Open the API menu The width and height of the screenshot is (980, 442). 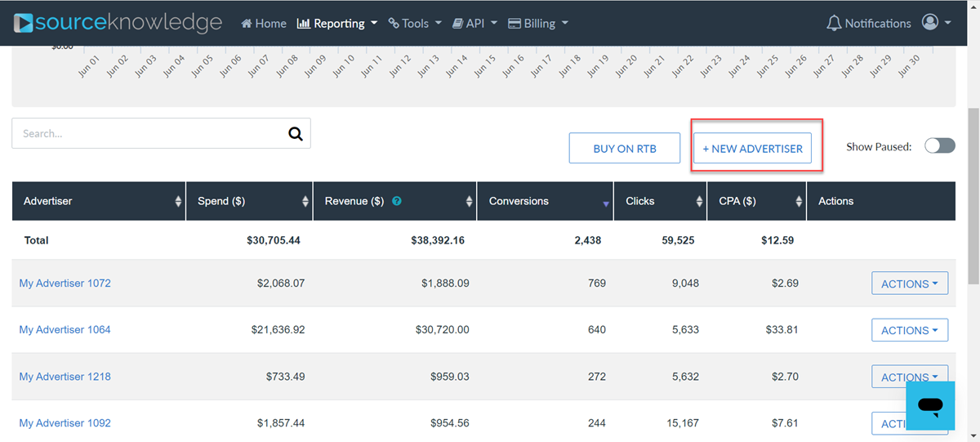[x=474, y=24]
